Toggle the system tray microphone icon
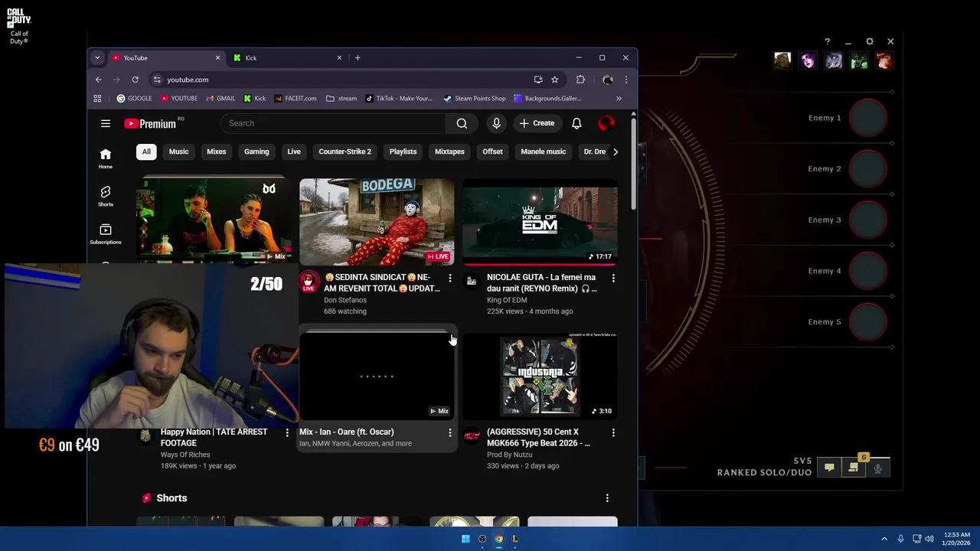The height and width of the screenshot is (551, 980). tap(900, 539)
